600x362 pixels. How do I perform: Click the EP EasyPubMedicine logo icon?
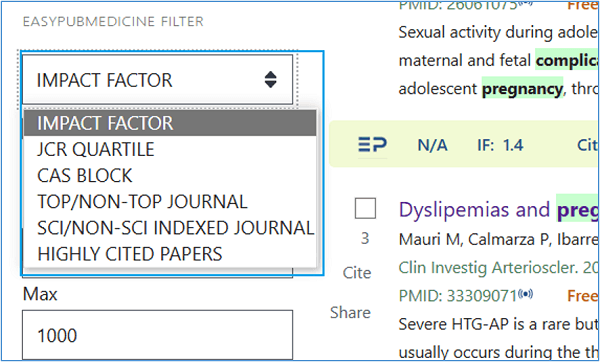(x=372, y=145)
